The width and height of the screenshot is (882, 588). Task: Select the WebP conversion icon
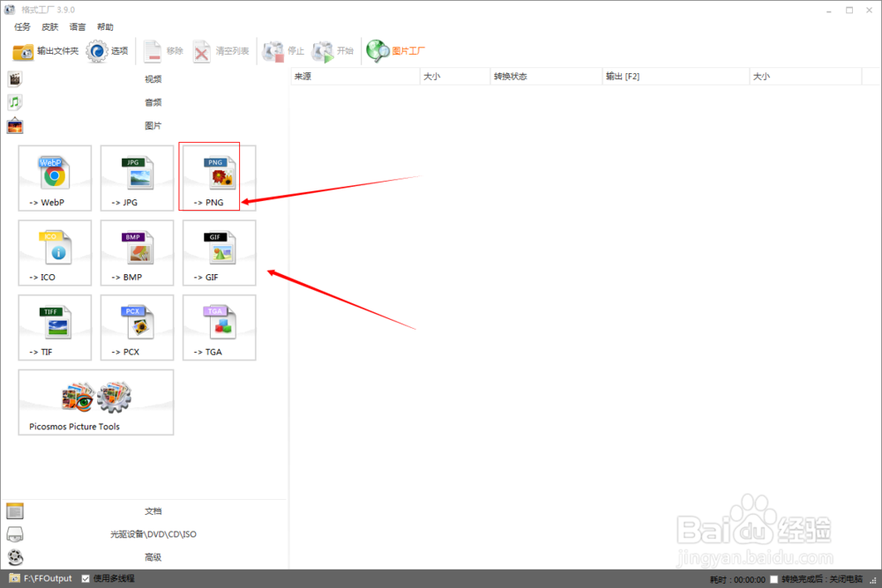pyautogui.click(x=55, y=178)
